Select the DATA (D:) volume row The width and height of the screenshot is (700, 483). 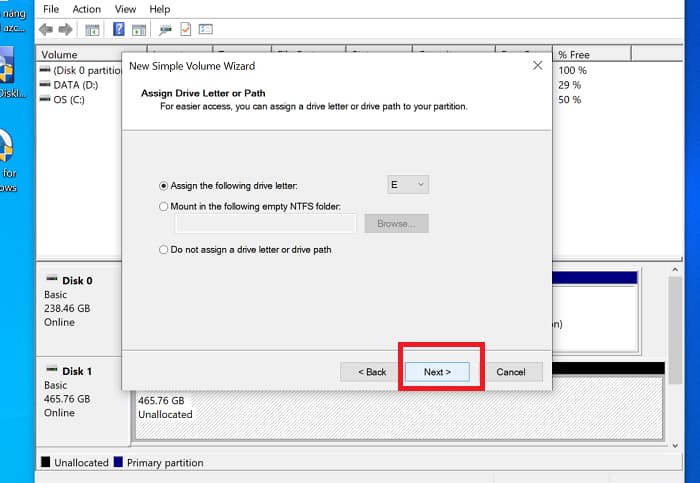71,85
